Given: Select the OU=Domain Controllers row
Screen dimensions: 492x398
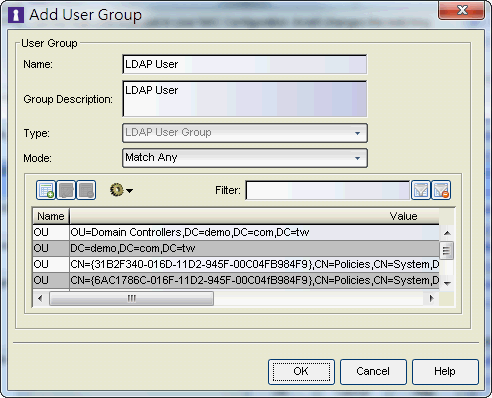Looking at the screenshot, I should tap(236, 232).
